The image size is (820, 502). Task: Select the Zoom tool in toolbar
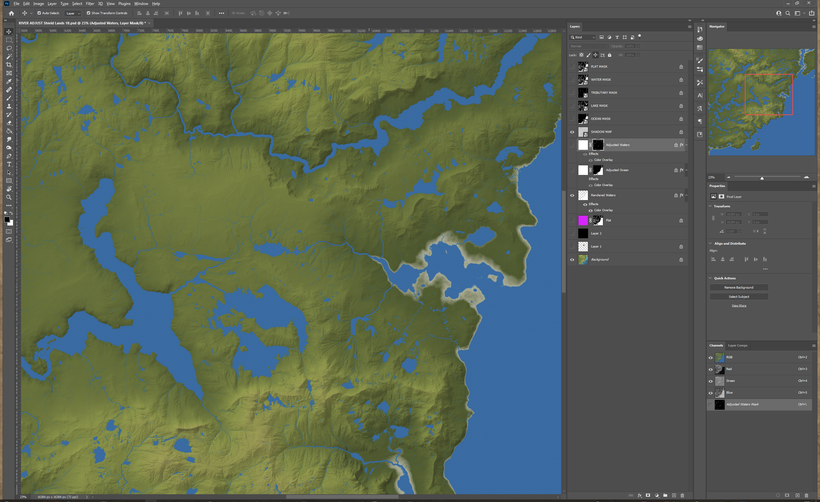click(9, 197)
